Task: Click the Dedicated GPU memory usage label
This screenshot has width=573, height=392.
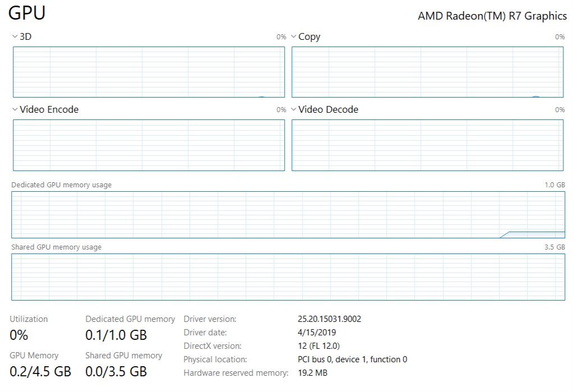Action: point(62,185)
